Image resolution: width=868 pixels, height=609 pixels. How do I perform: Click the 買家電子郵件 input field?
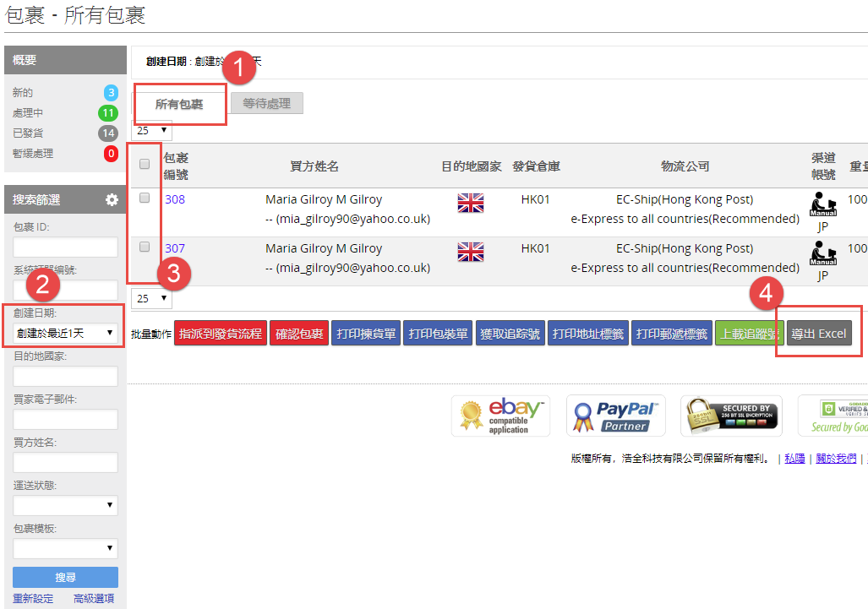point(65,419)
